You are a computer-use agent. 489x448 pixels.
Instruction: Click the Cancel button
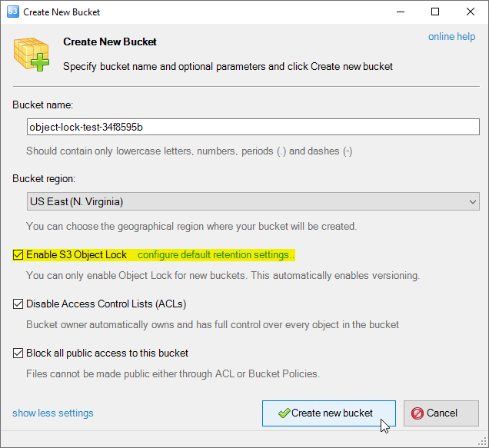441,413
